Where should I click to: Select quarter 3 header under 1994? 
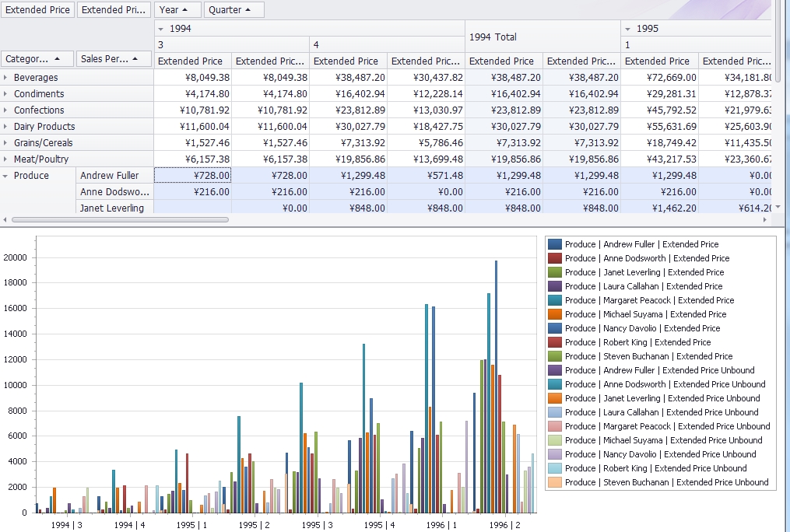[x=232, y=45]
